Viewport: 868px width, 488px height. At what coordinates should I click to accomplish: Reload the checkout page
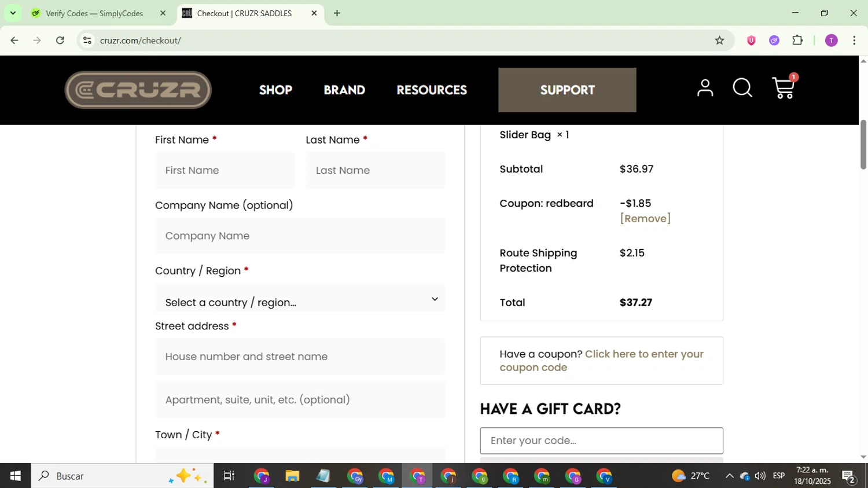click(x=60, y=41)
